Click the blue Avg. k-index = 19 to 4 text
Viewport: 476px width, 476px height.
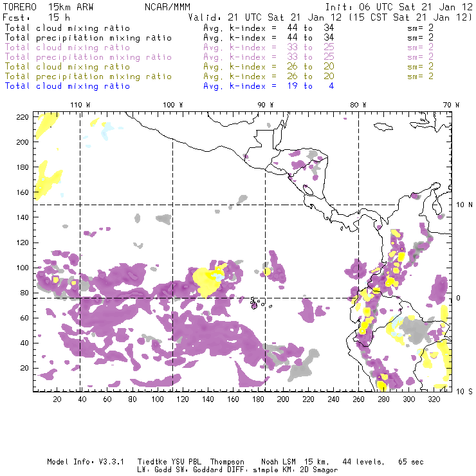pos(269,86)
